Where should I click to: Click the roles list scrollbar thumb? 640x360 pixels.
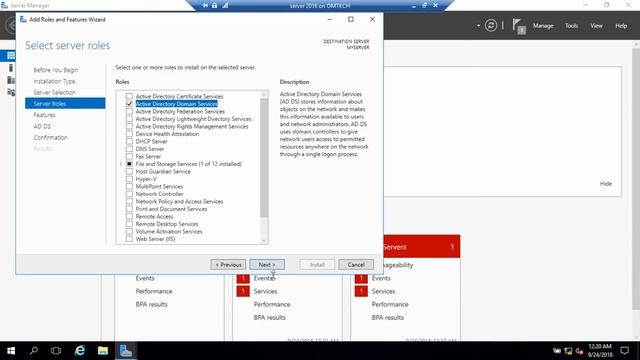coord(264,157)
